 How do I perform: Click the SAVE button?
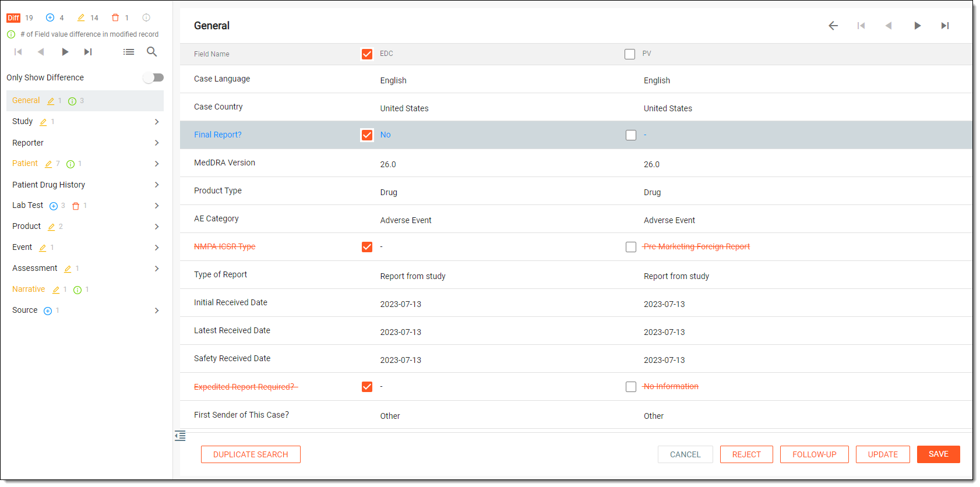click(x=939, y=454)
